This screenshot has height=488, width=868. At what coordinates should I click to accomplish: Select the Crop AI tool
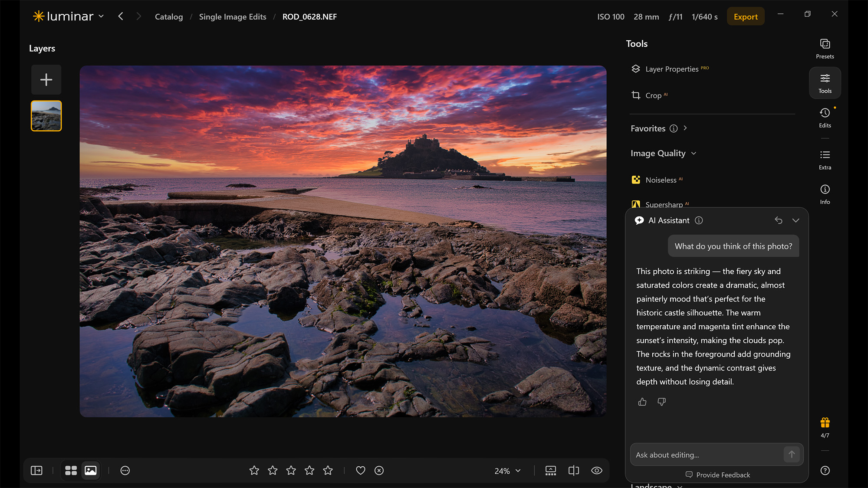click(x=649, y=95)
